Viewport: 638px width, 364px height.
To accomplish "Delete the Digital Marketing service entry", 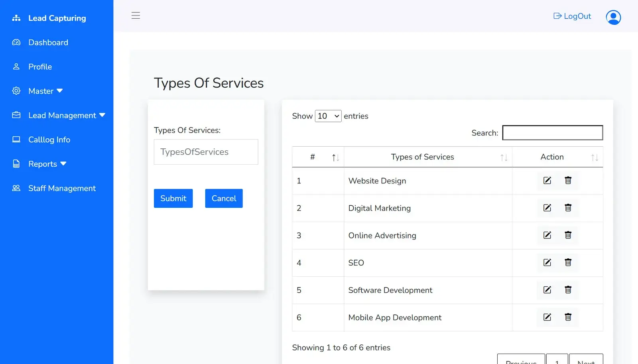I will click(x=568, y=208).
